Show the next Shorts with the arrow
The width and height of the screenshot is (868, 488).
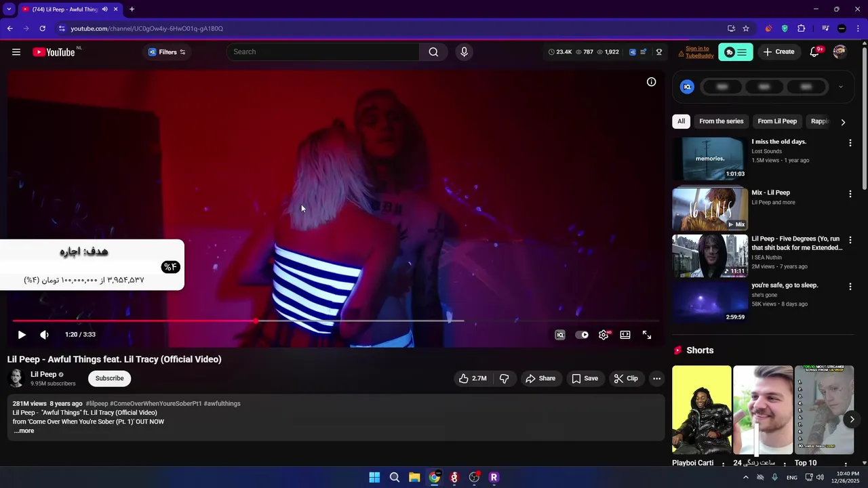(852, 420)
